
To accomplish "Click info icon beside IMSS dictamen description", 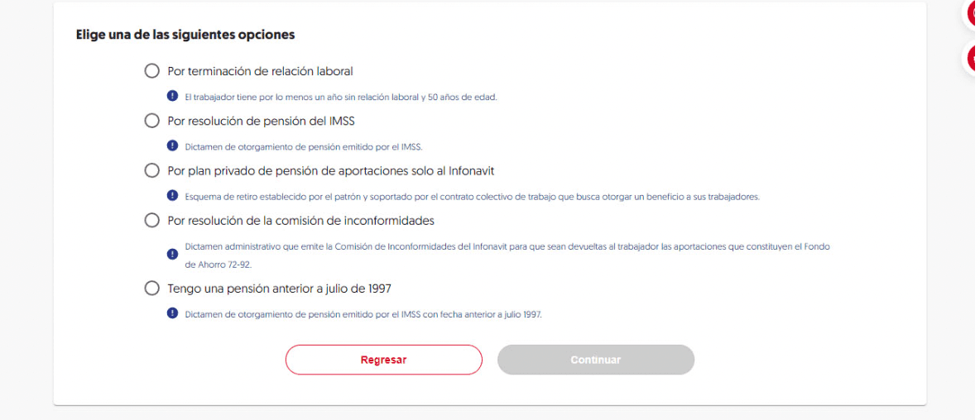I will (172, 146).
